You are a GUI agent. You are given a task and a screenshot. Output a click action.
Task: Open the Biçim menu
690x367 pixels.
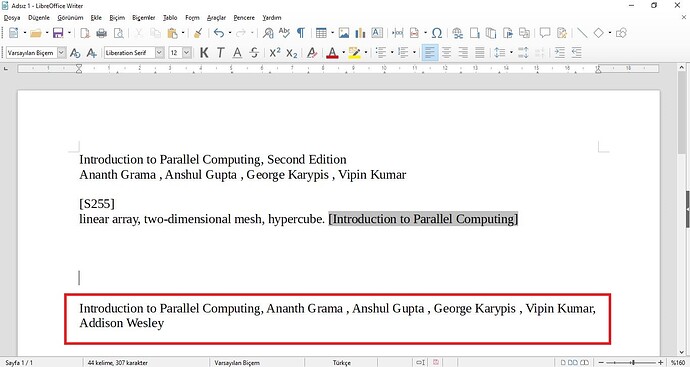(117, 18)
